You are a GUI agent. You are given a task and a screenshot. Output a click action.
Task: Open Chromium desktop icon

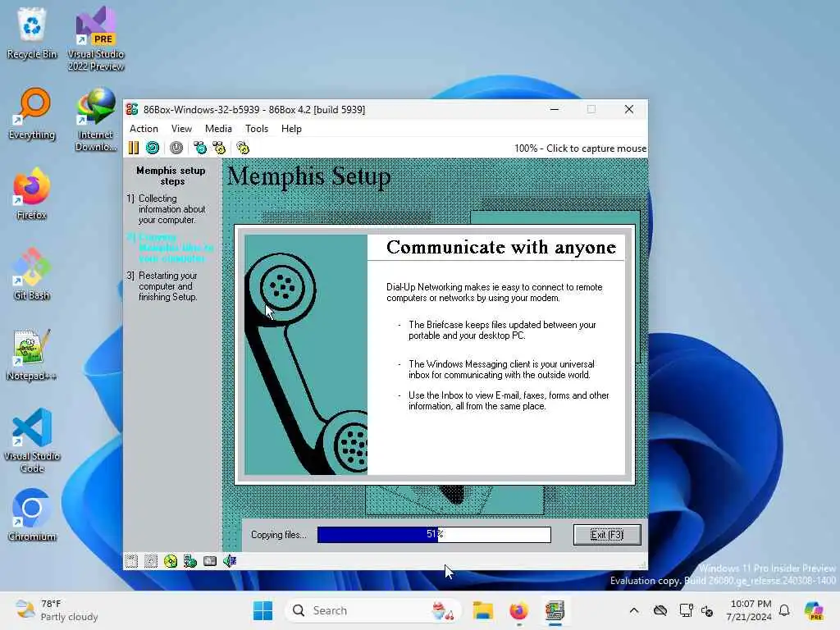32,515
